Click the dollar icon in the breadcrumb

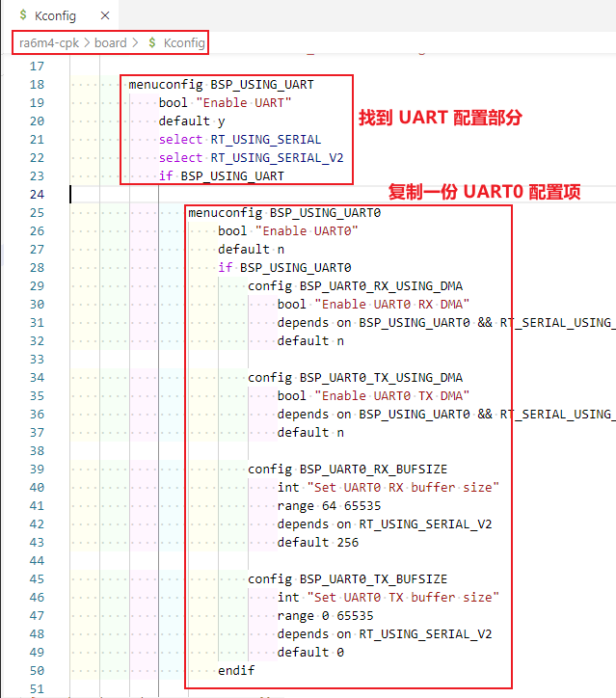pos(152,43)
